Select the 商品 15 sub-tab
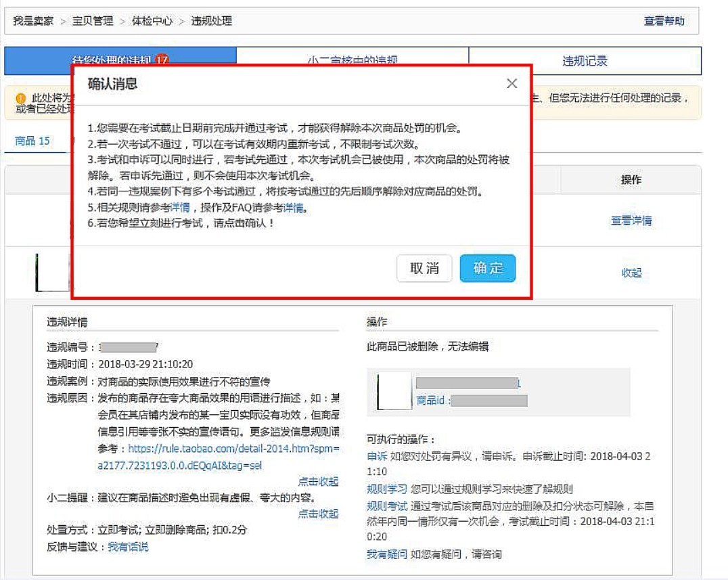The image size is (728, 580). (x=32, y=141)
